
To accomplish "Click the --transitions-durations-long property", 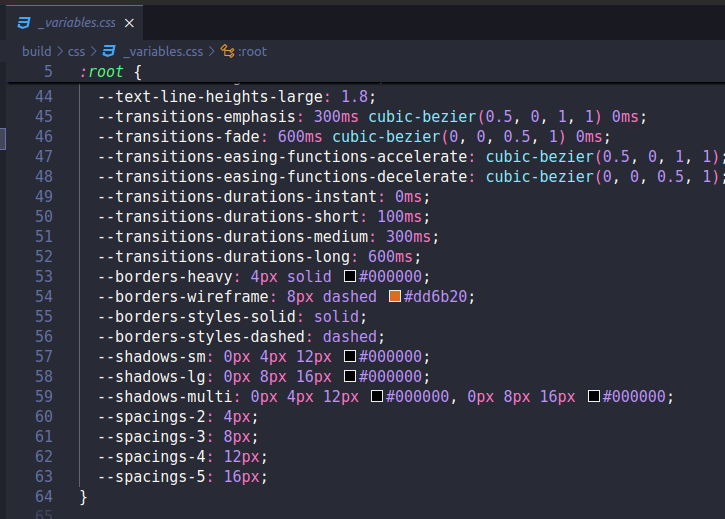I will click(224, 257).
